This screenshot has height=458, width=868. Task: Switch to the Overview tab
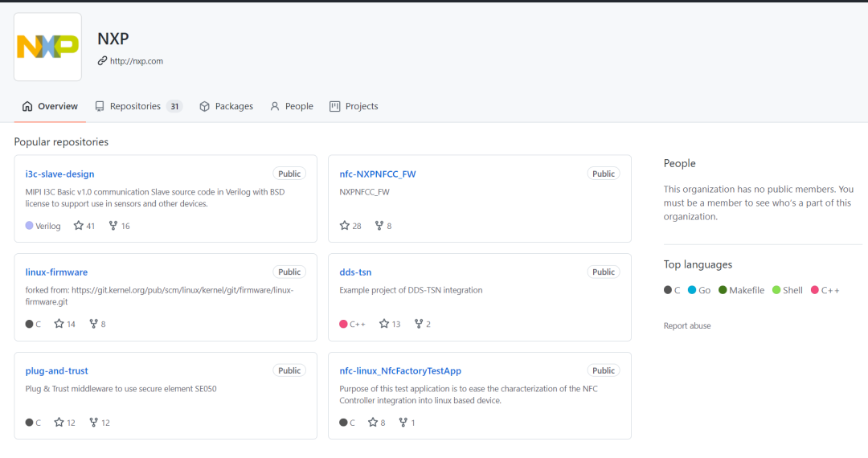tap(50, 106)
